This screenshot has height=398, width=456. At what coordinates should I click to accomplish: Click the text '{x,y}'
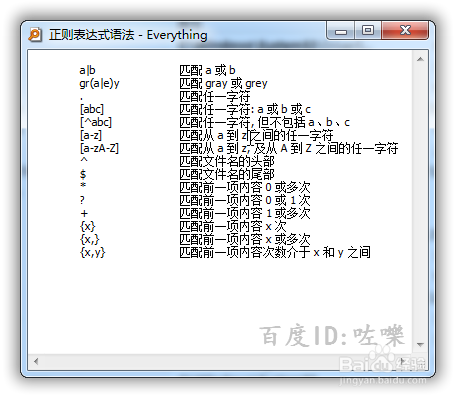pos(93,252)
